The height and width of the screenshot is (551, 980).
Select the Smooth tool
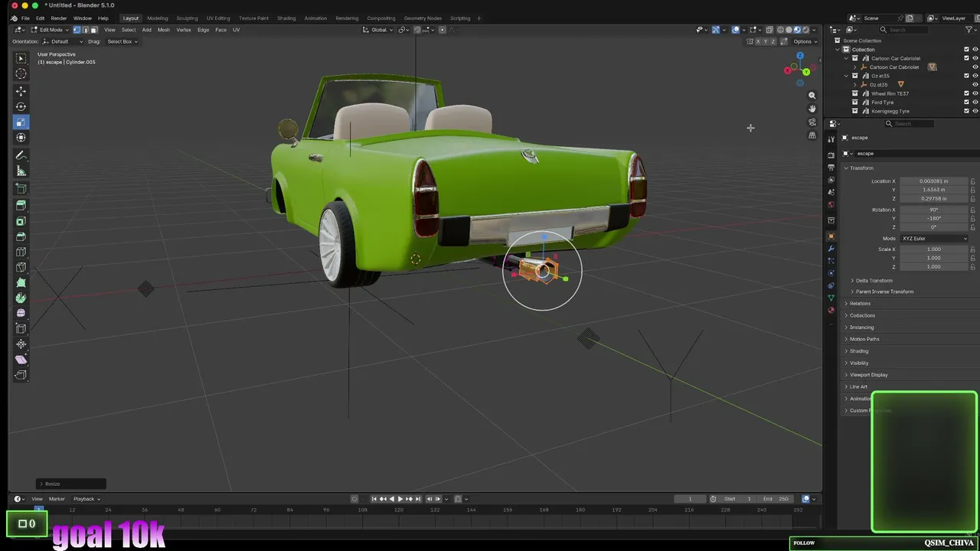point(21,313)
